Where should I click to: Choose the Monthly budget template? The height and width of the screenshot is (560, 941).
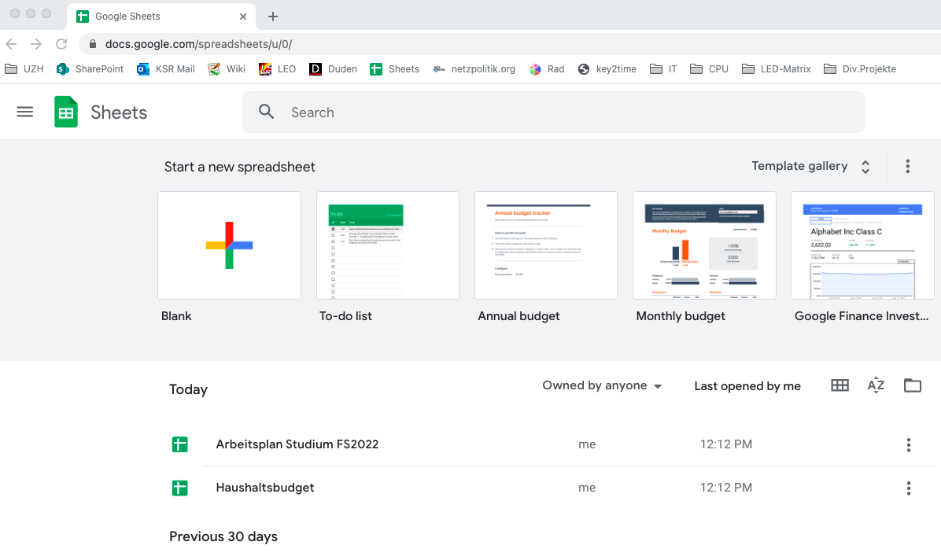[704, 245]
